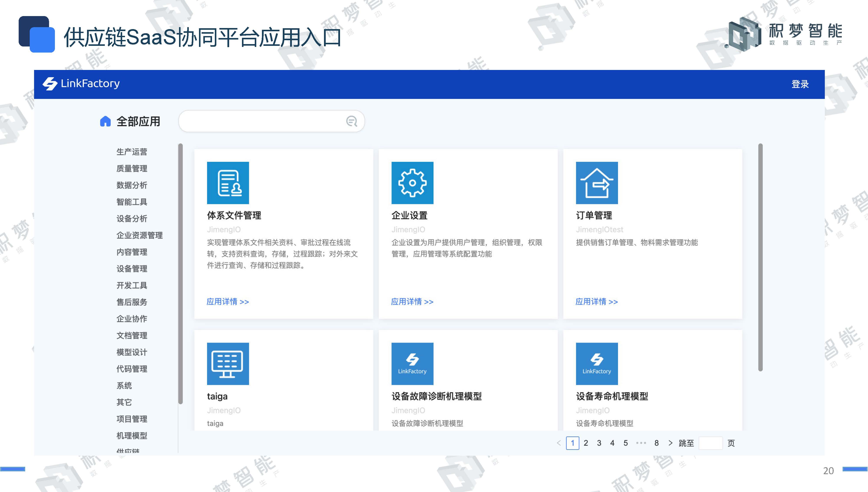Click the 企业设置 app title
Viewport: 868px width, 492px height.
(409, 215)
